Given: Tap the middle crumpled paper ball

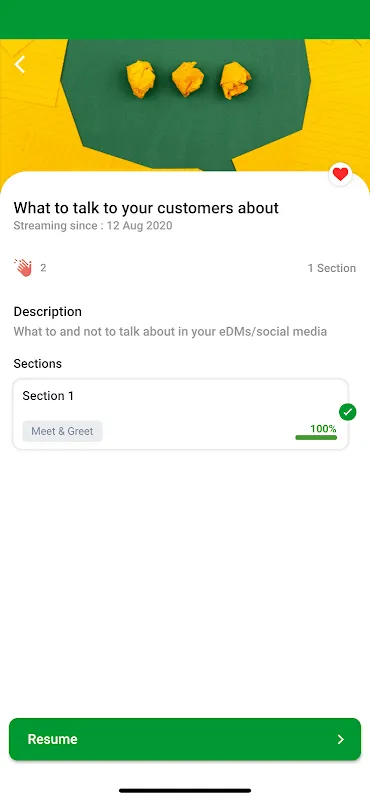Looking at the screenshot, I should click(188, 79).
